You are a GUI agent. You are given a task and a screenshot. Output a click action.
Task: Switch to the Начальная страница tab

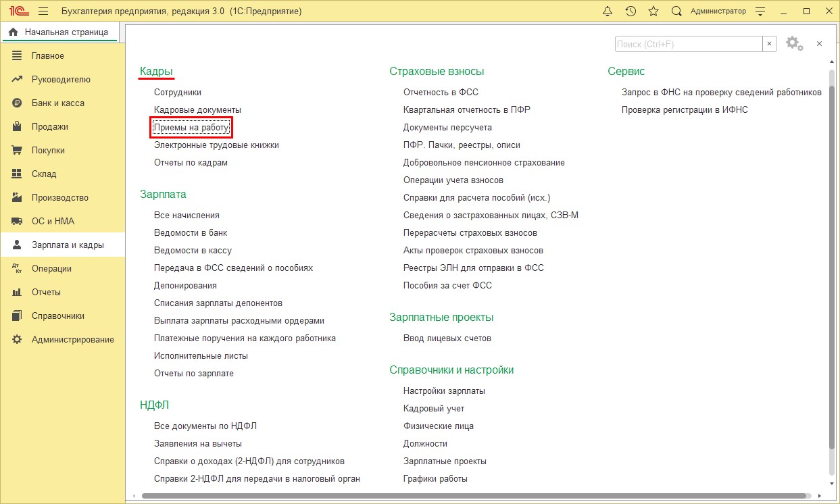pos(59,32)
